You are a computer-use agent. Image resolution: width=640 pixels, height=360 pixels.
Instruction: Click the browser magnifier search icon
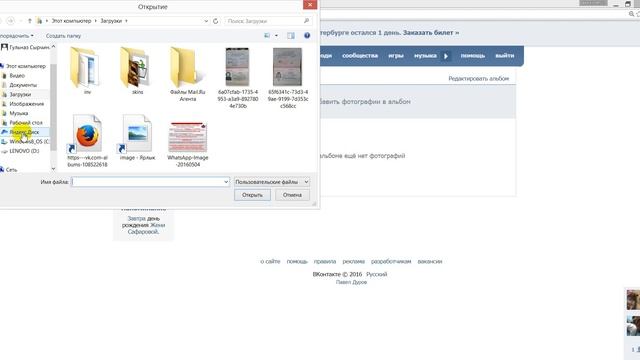(x=631, y=14)
